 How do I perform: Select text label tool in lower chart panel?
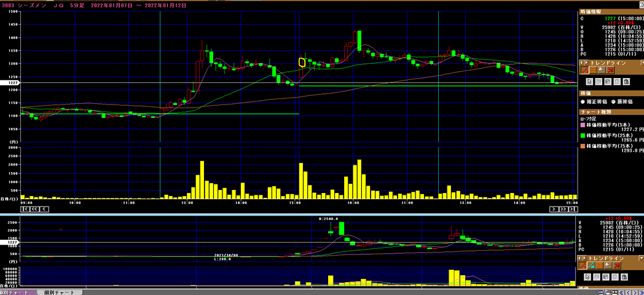click(x=608, y=265)
